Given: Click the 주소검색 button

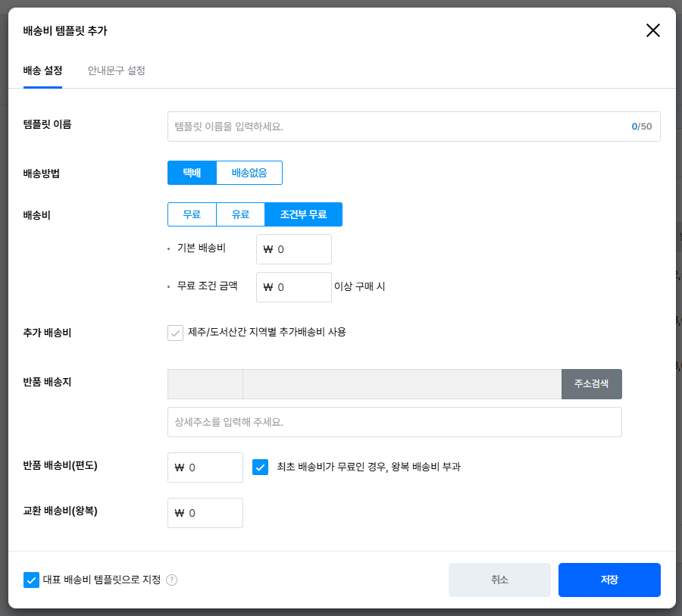Looking at the screenshot, I should click(591, 384).
